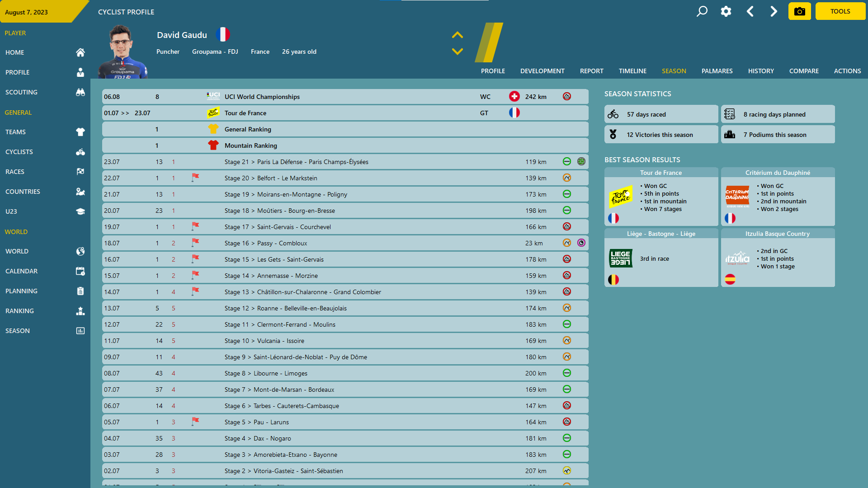Switch to the Palmares tab
The image size is (868, 488).
pos(717,71)
